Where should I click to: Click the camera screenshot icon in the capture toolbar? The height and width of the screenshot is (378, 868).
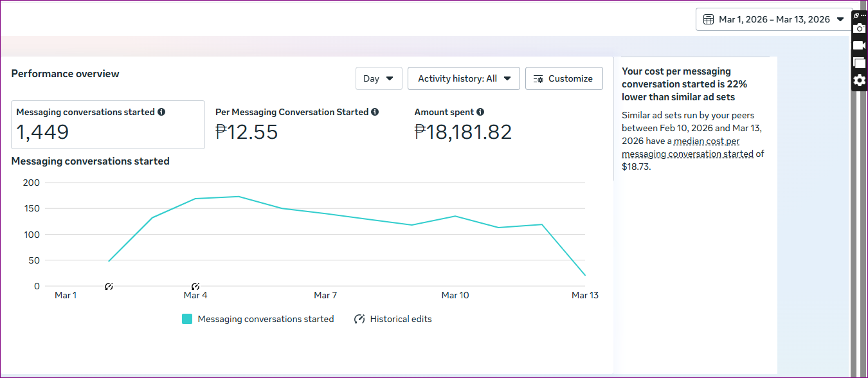pyautogui.click(x=859, y=28)
